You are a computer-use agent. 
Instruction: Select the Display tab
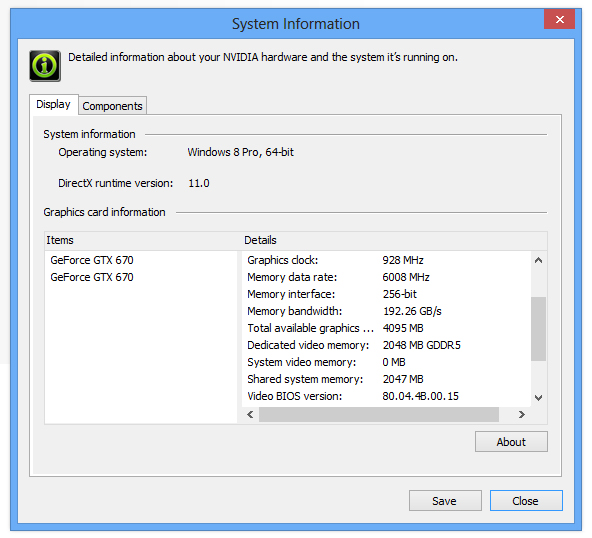pos(53,104)
